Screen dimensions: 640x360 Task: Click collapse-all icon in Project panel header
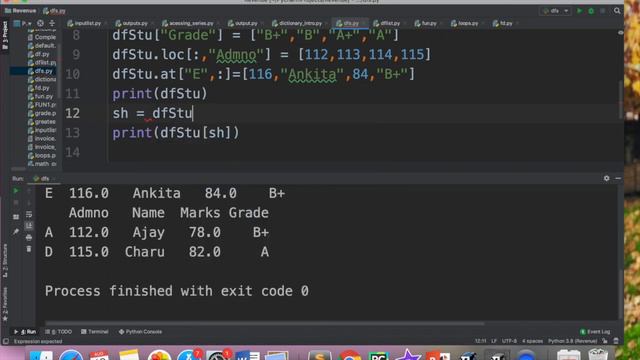(x=52, y=24)
